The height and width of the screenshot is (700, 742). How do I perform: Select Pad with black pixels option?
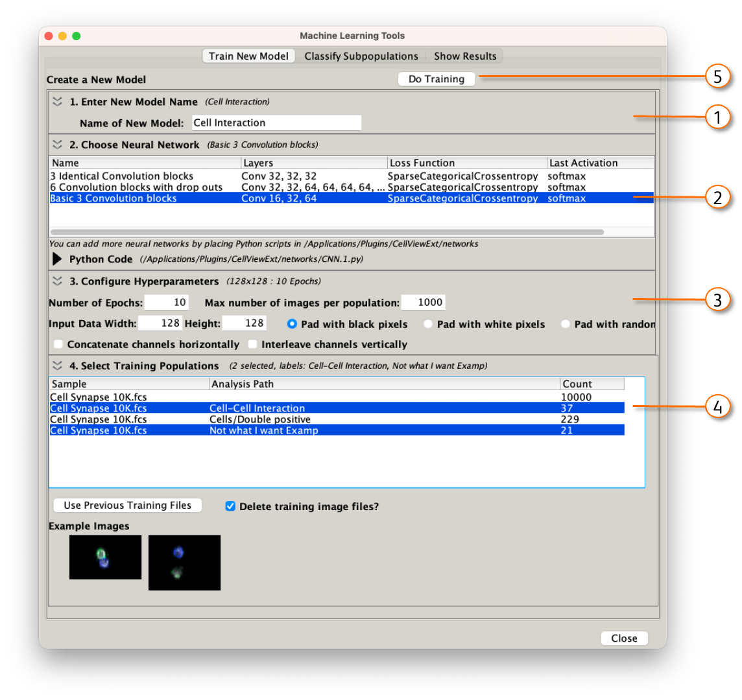pyautogui.click(x=292, y=324)
